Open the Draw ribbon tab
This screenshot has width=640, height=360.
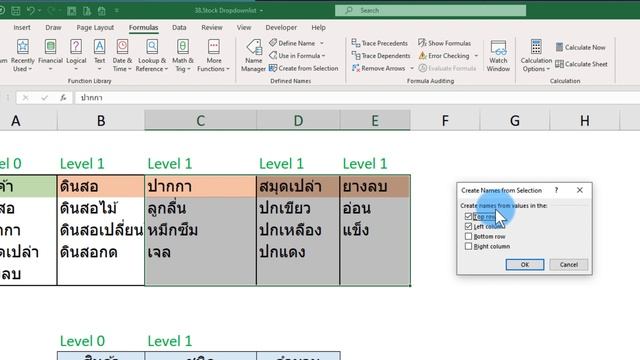(53, 27)
